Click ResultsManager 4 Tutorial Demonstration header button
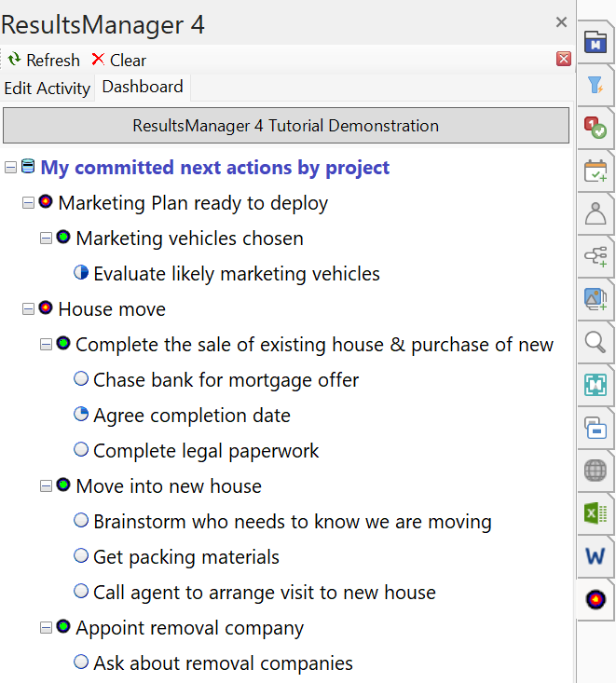This screenshot has height=683, width=616. click(x=286, y=126)
